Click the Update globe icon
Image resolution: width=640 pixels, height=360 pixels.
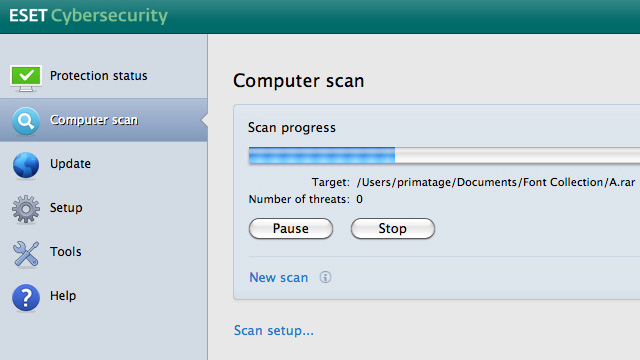click(26, 165)
